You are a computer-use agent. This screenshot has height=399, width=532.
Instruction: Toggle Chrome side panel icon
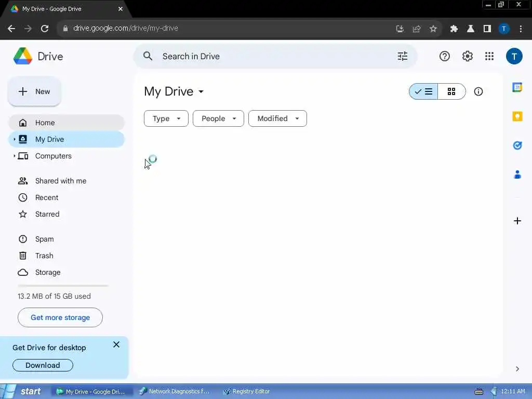point(487,29)
